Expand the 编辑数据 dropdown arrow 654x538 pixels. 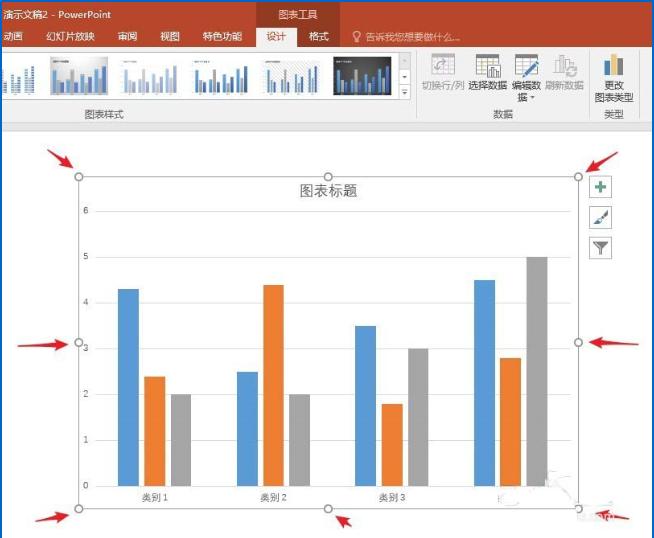click(532, 98)
